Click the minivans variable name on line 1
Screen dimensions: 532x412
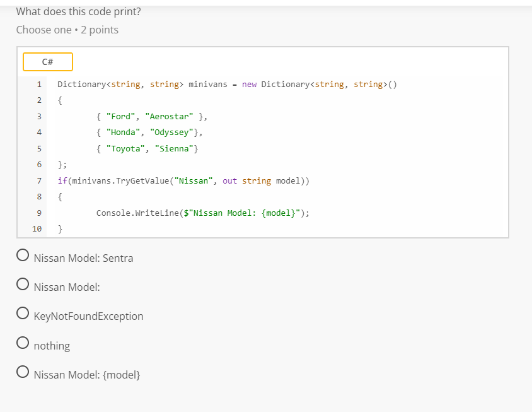pyautogui.click(x=207, y=85)
